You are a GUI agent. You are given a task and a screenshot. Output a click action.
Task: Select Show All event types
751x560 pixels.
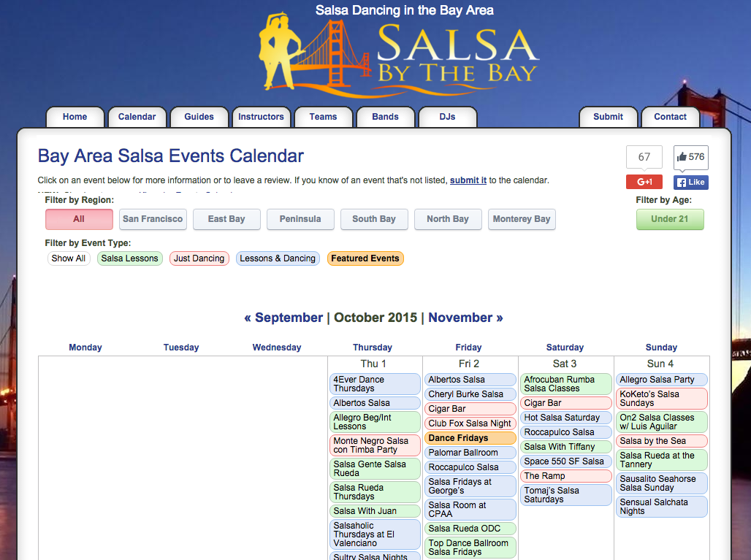pos(69,258)
